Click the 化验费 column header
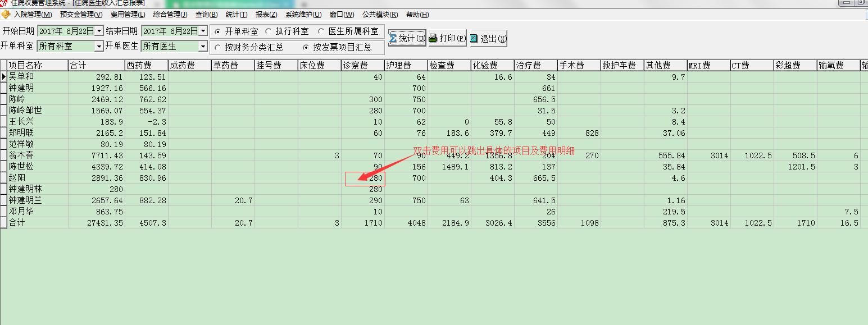The width and height of the screenshot is (868, 325). [x=493, y=66]
